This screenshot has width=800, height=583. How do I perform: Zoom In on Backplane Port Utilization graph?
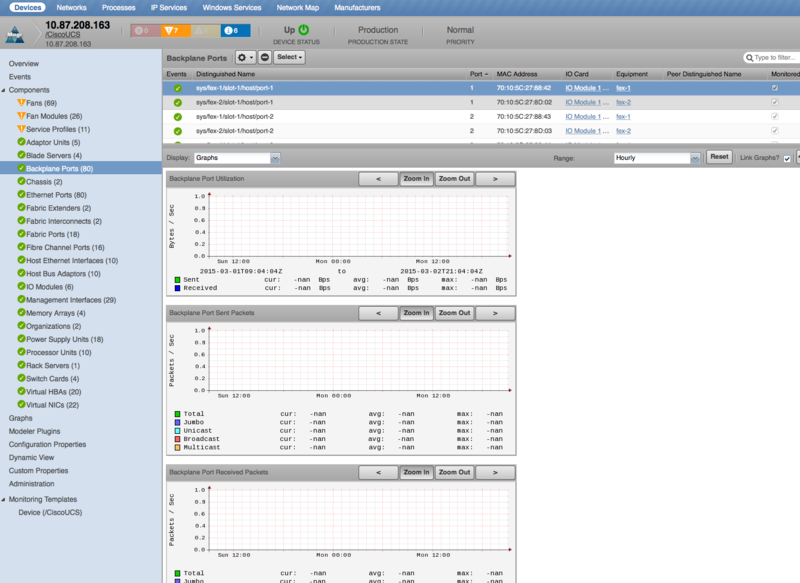click(416, 179)
